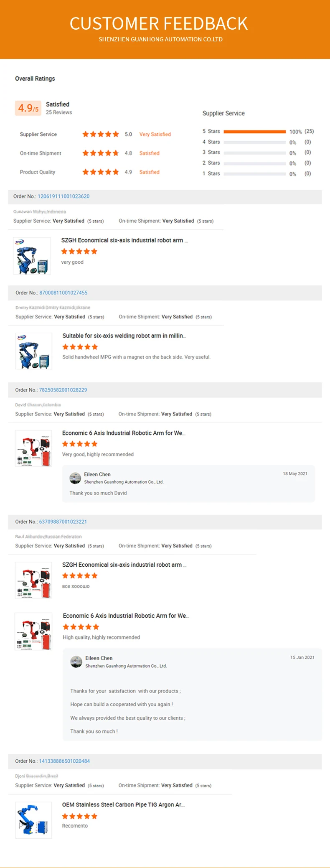Open order number 63709887001023221 link

(63, 522)
